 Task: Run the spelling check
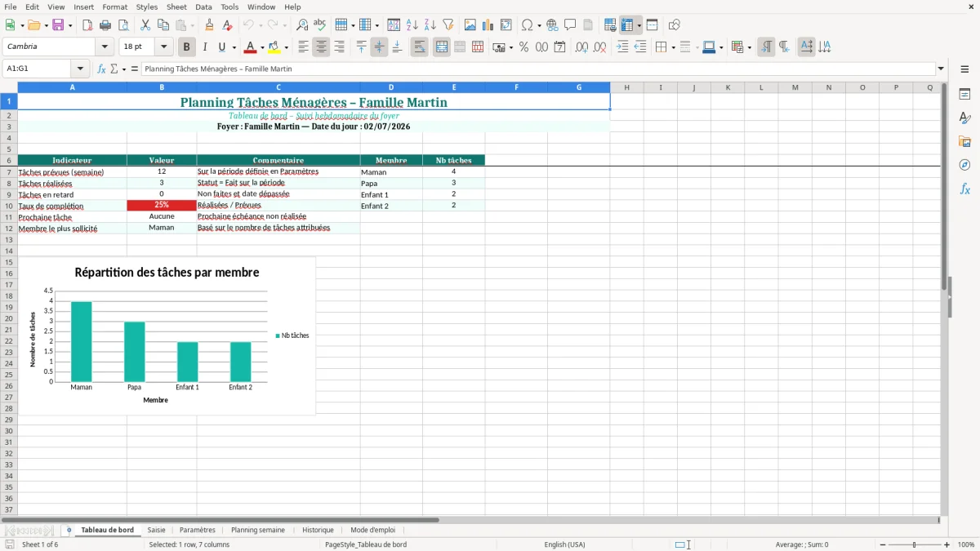coord(320,25)
